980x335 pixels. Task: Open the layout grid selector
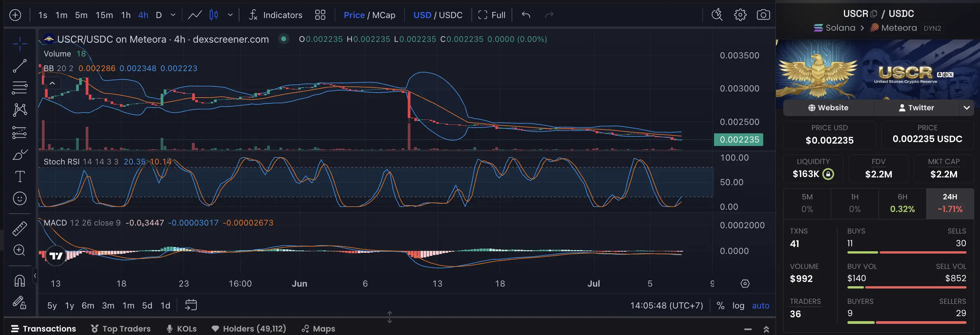(x=320, y=15)
